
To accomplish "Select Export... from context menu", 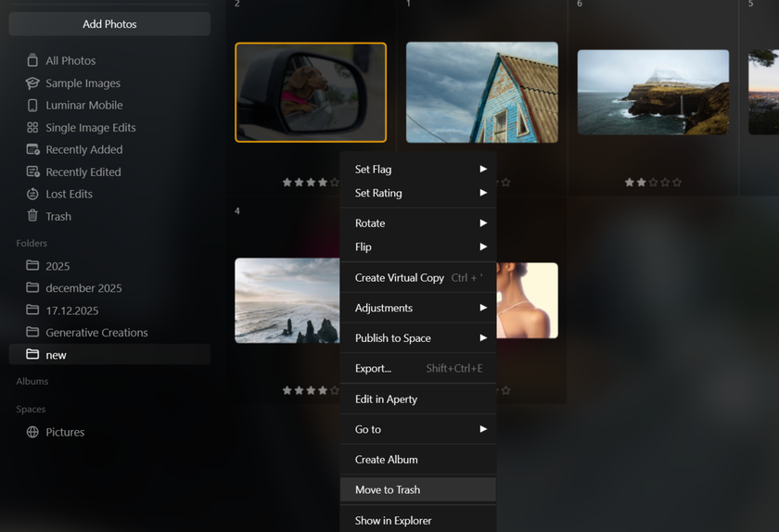I will click(x=418, y=369).
